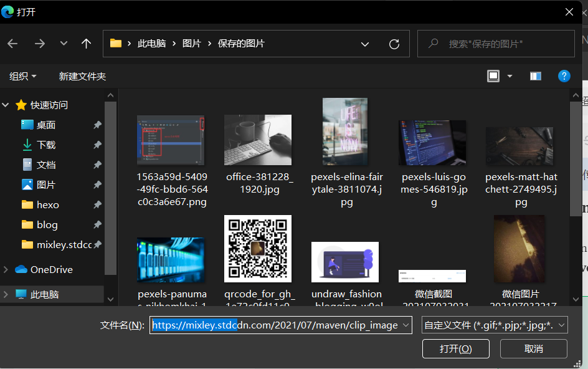Collapse 快速访问 tree section

coord(6,105)
